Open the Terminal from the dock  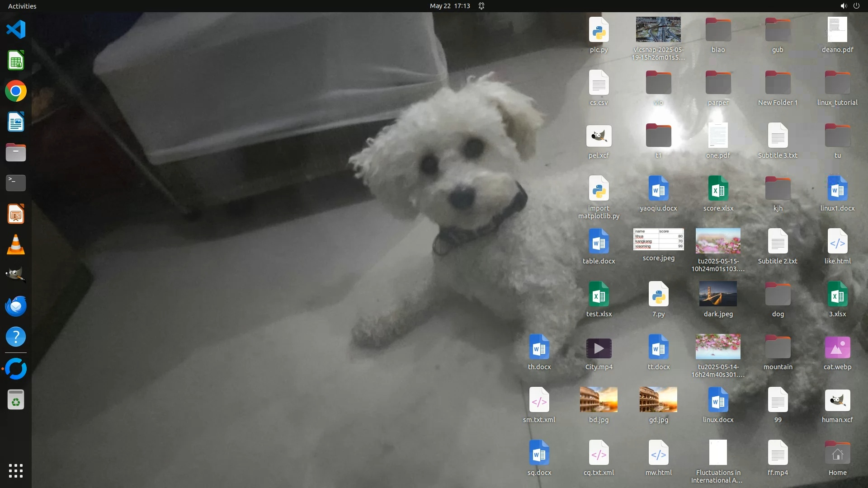[x=16, y=183]
